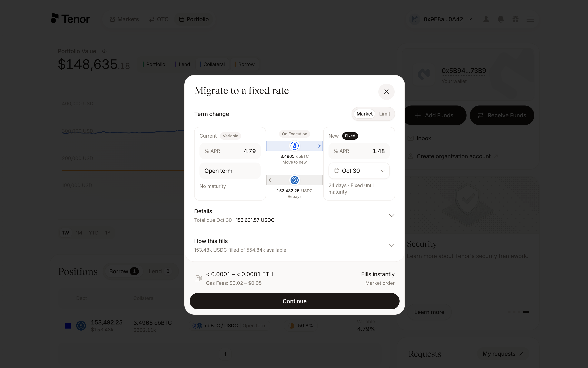The height and width of the screenshot is (368, 588).
Task: Click the account avatar icon in header
Action: pos(414,19)
